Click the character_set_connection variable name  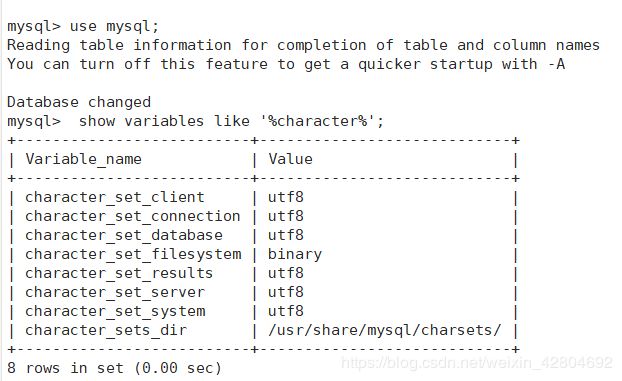132,216
